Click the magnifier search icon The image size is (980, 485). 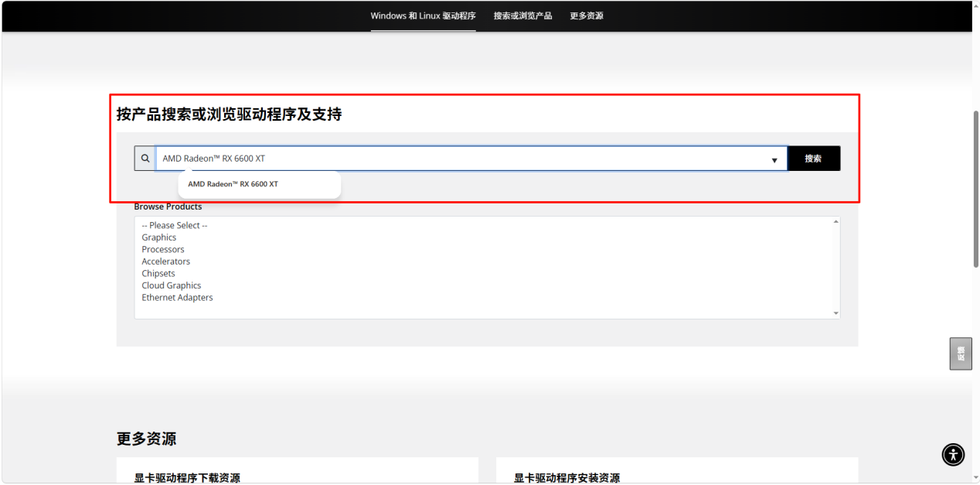click(x=145, y=159)
